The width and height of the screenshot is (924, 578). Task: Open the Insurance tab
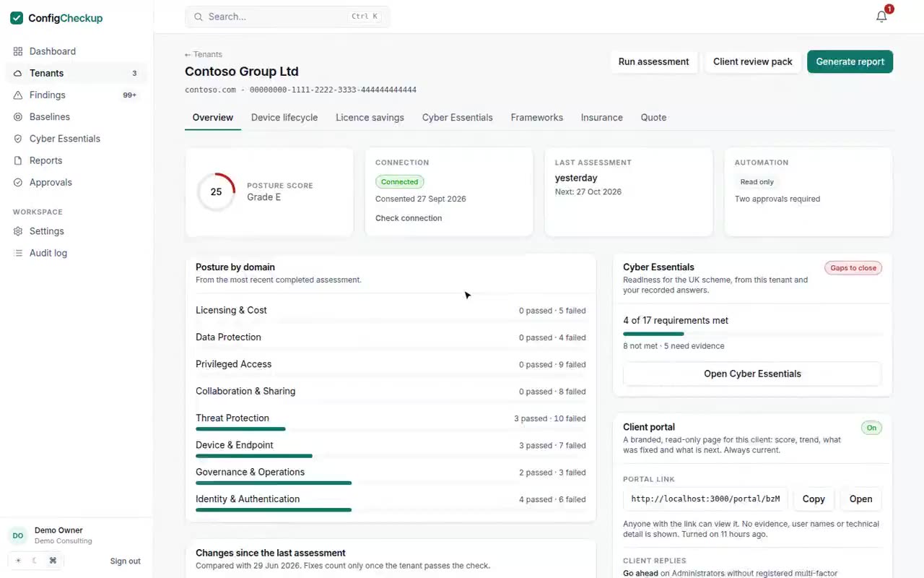click(x=602, y=118)
